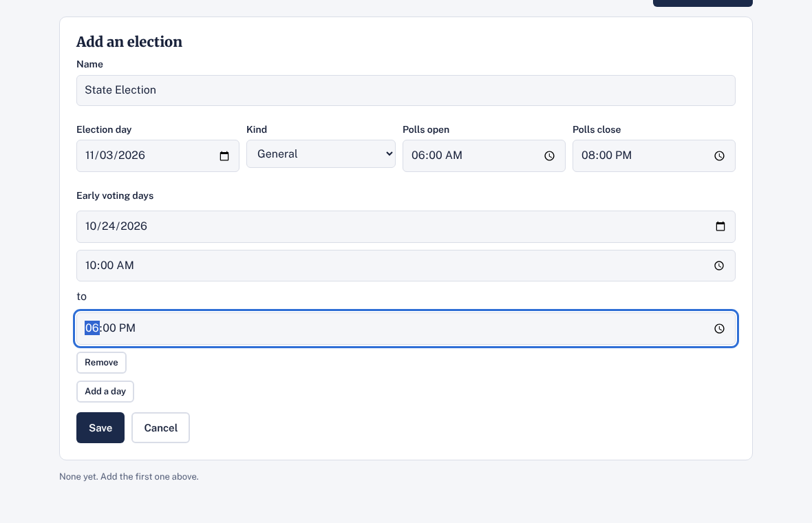Open the Polls open clock picker icon
The width and height of the screenshot is (812, 523).
click(x=549, y=156)
